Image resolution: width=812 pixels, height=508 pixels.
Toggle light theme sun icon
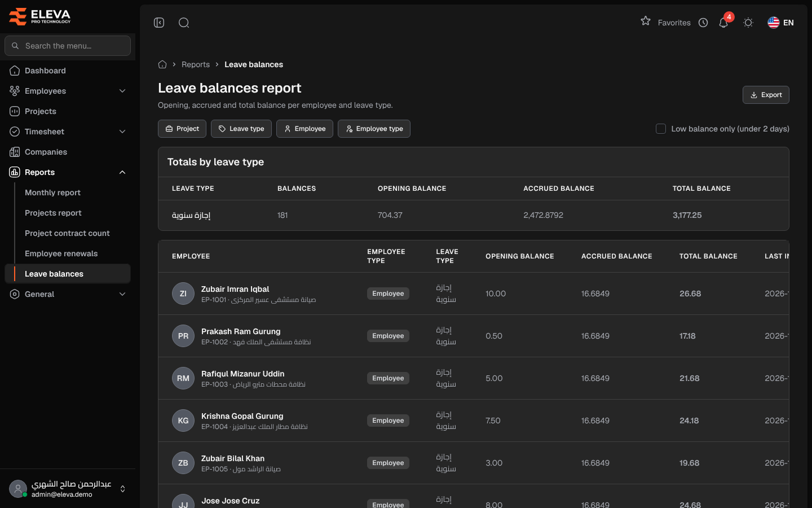tap(748, 23)
